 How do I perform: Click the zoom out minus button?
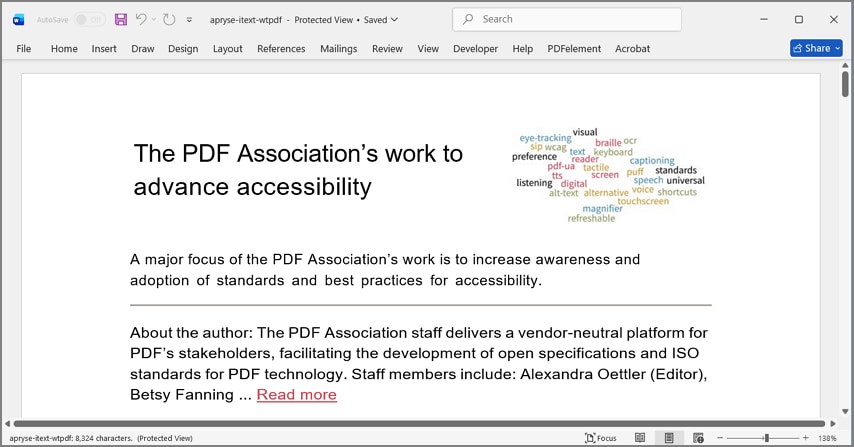coord(719,438)
